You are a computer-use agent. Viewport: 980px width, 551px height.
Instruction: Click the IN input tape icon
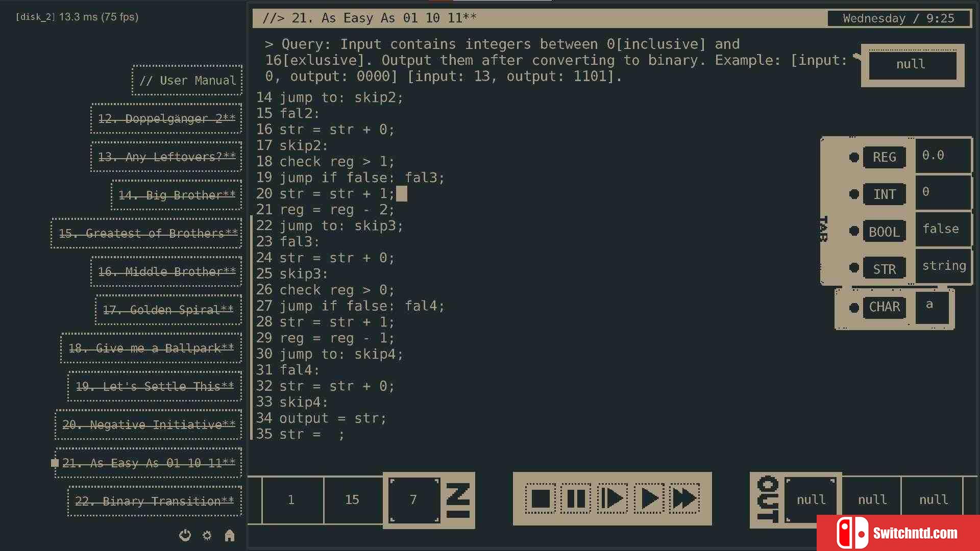(x=458, y=500)
